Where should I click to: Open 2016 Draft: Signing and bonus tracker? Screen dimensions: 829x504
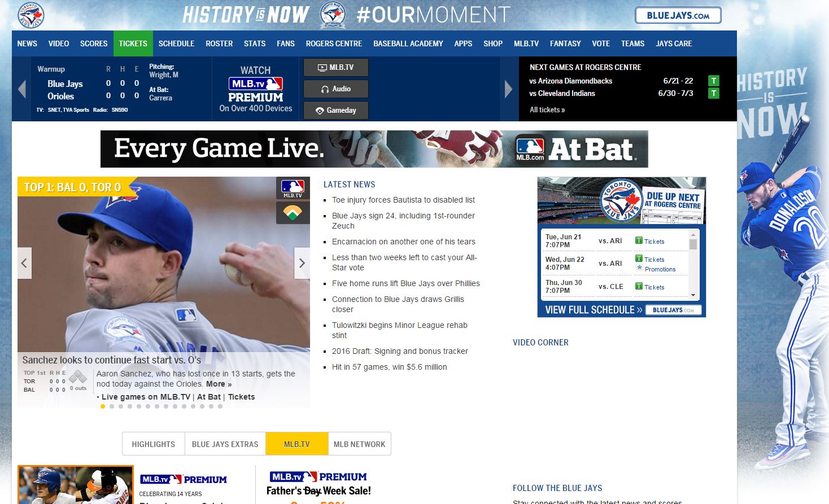pos(400,351)
